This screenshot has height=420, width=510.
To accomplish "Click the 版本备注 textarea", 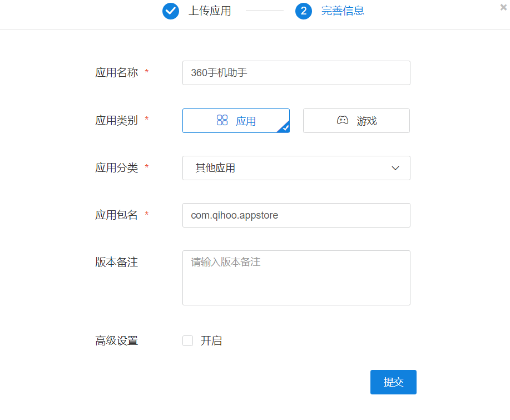I will click(296, 278).
